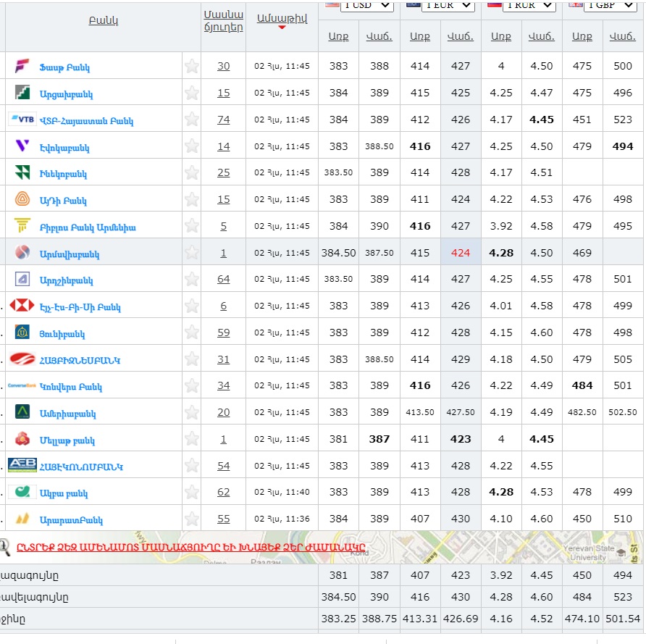Open ՎՏԲ-Հայաստան Բանկ link
646x644 pixels.
point(86,121)
